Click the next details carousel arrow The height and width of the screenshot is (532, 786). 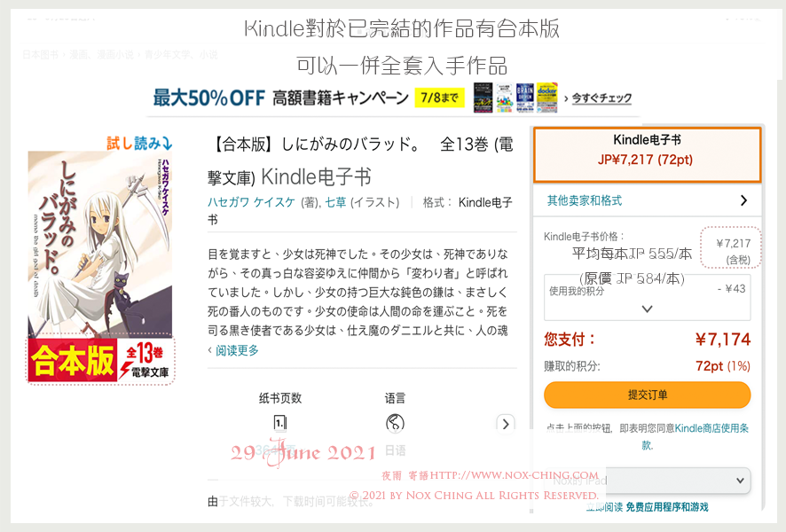pos(506,424)
